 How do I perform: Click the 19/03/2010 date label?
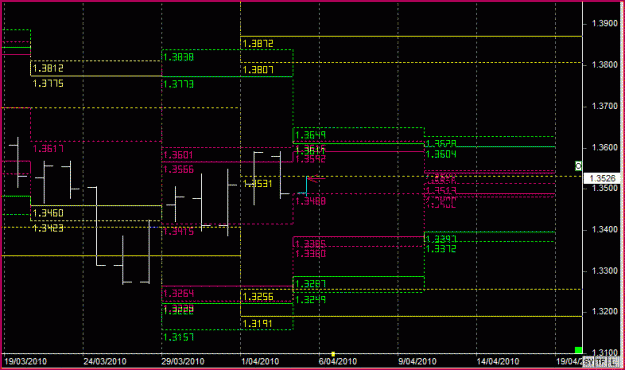click(25, 362)
